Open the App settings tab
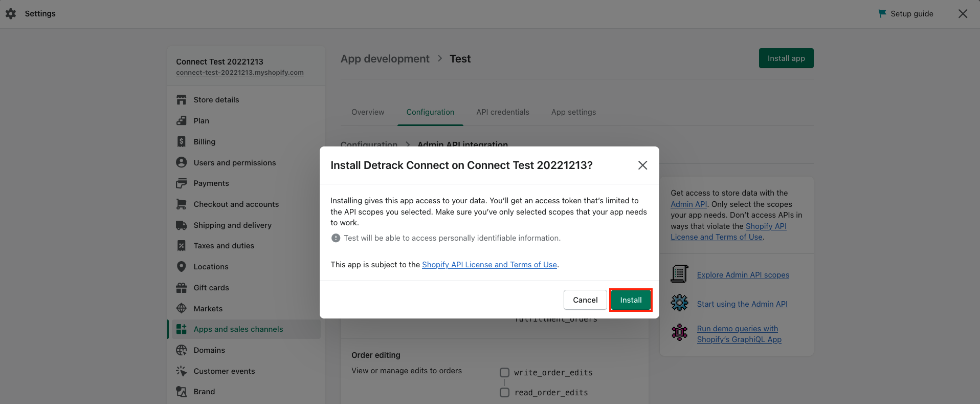 [x=573, y=112]
